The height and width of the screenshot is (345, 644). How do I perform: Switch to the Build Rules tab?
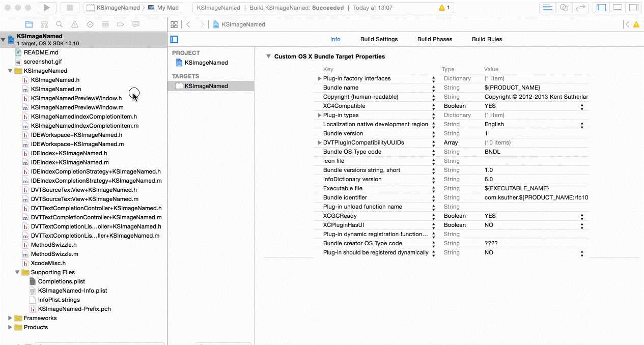click(487, 39)
